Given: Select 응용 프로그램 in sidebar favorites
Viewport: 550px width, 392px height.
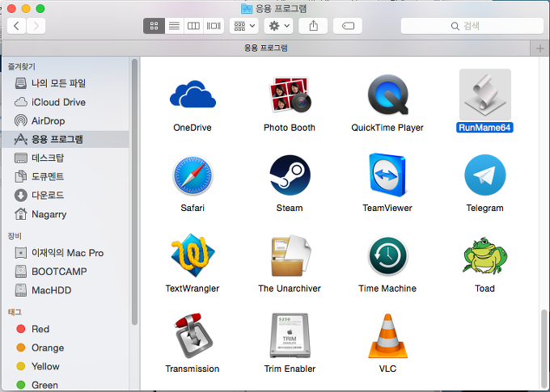Looking at the screenshot, I should (66, 139).
